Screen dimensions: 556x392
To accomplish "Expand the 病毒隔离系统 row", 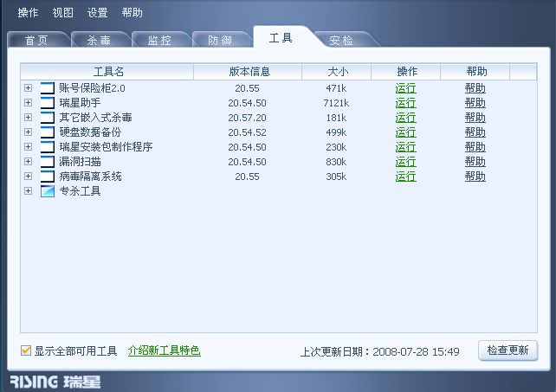I will [x=28, y=177].
